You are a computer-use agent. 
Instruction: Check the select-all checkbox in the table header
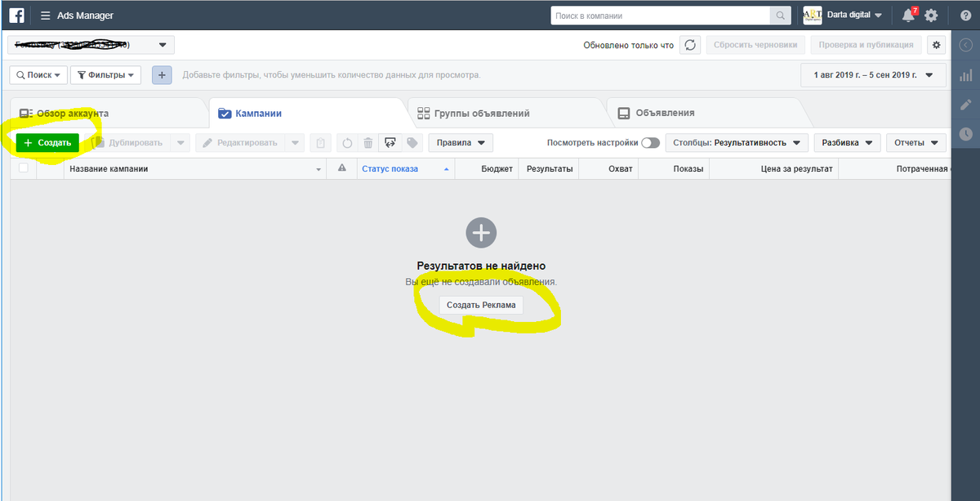pos(24,168)
